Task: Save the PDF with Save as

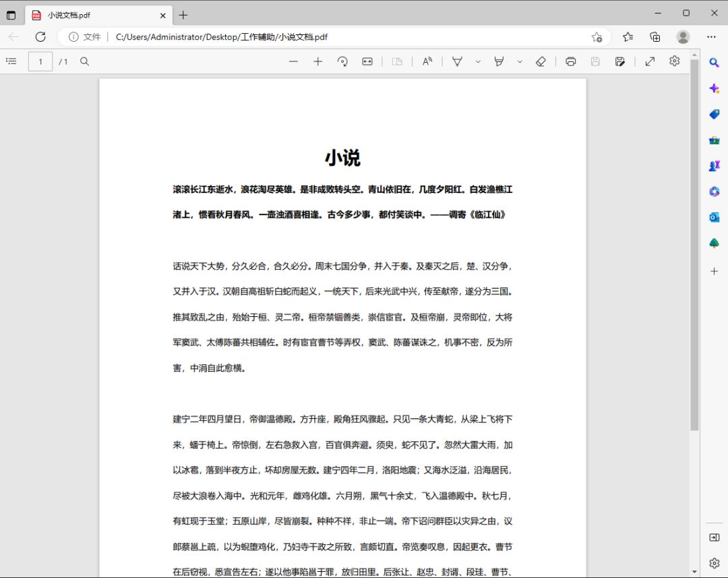Action: pyautogui.click(x=620, y=61)
